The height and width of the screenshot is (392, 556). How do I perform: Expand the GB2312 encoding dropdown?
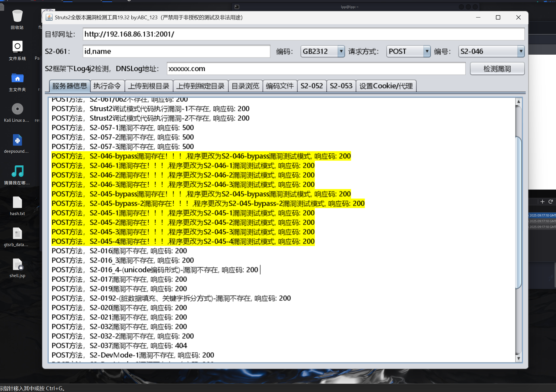pos(341,51)
